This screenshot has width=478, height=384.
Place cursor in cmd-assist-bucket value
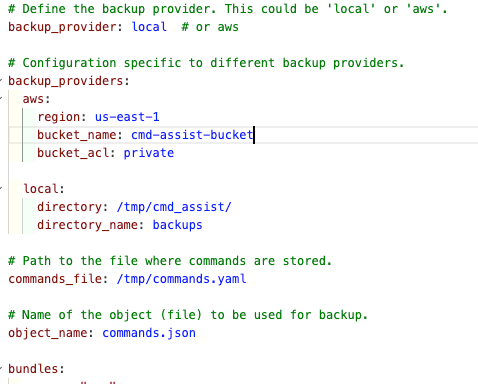point(192,135)
